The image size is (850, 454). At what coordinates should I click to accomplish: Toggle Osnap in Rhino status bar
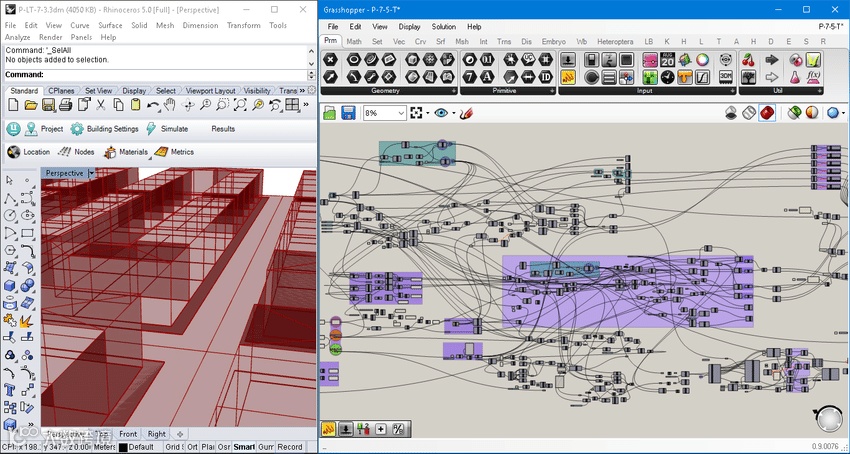[x=223, y=447]
